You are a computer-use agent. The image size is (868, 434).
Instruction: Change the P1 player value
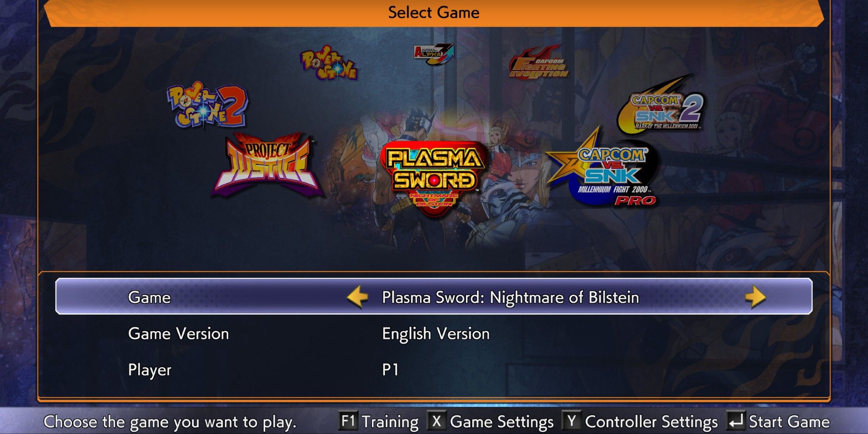(390, 370)
